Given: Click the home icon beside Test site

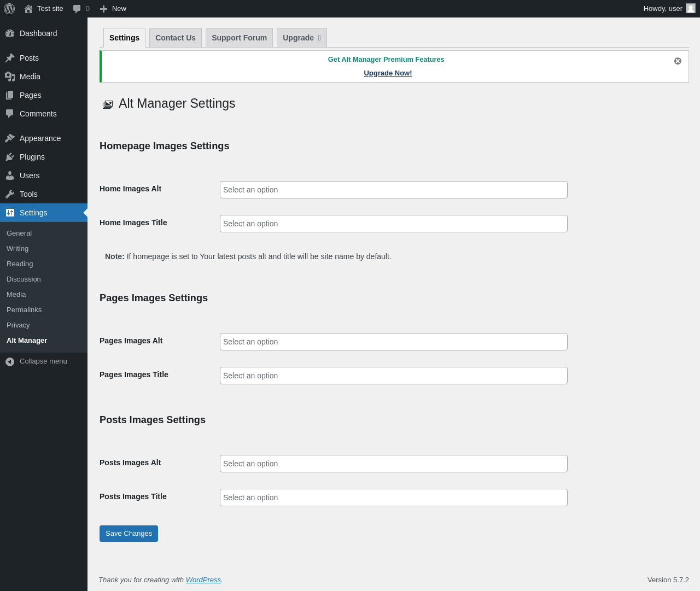Looking at the screenshot, I should coord(28,9).
